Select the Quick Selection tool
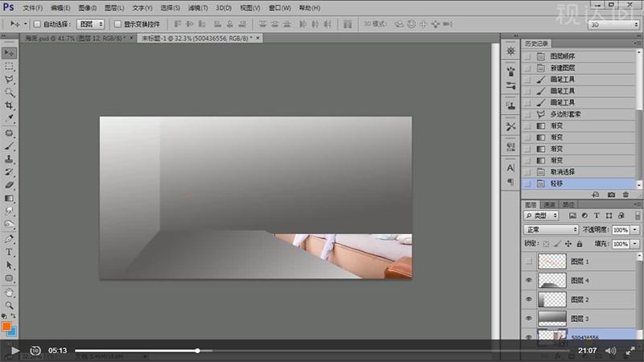The image size is (644, 362). point(9,93)
